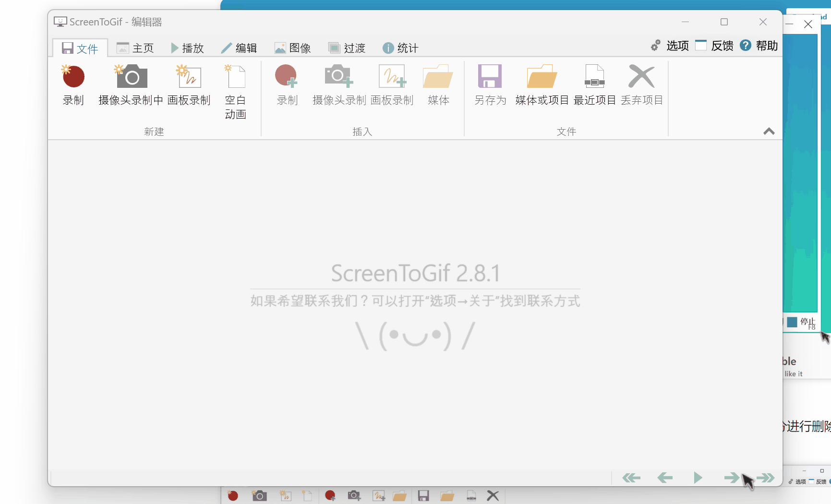This screenshot has height=504, width=831.
Task: Click 停止 F8 button in background recorder
Action: point(801,323)
